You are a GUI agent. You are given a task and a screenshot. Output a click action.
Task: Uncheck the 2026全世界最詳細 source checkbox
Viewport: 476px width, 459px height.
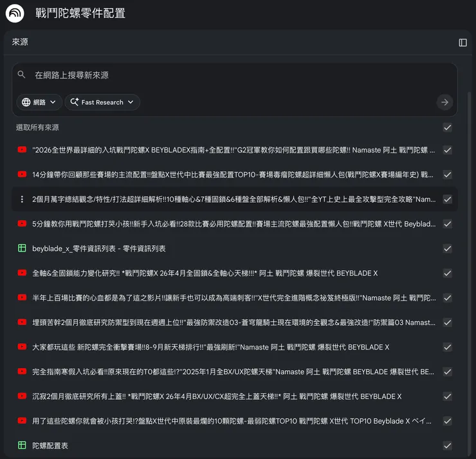447,150
